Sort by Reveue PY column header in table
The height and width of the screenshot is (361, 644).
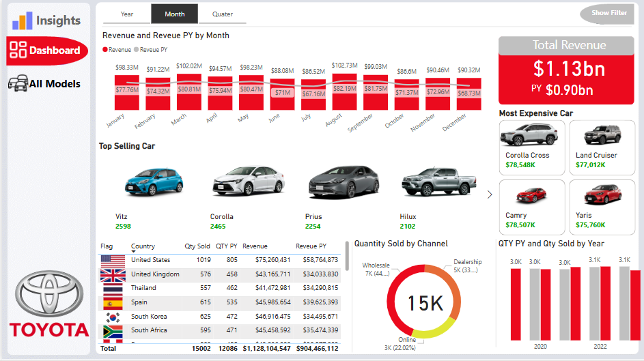(311, 246)
